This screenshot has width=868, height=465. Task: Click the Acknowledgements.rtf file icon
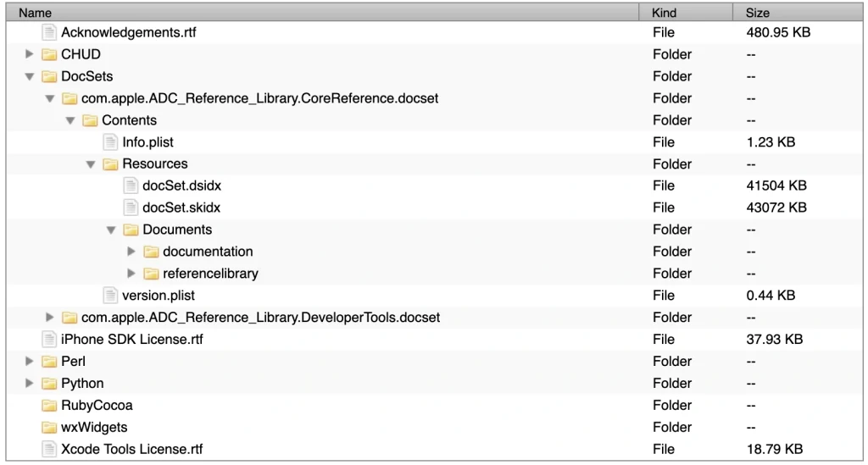(x=49, y=32)
